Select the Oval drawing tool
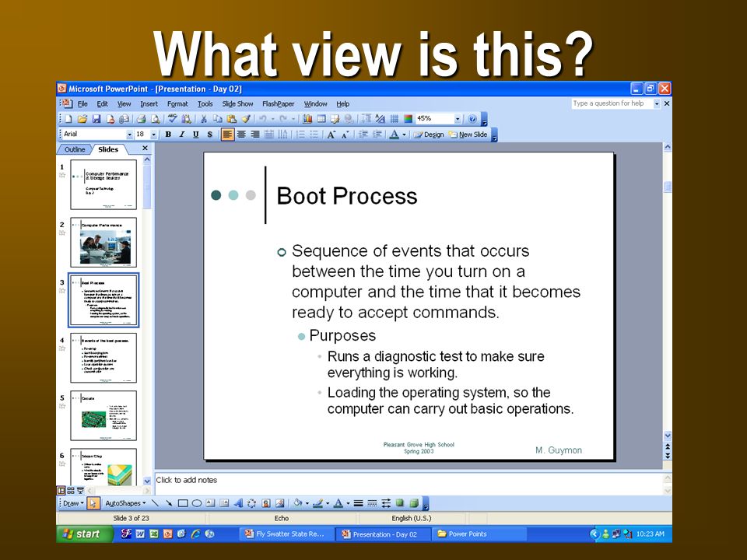 [196, 503]
